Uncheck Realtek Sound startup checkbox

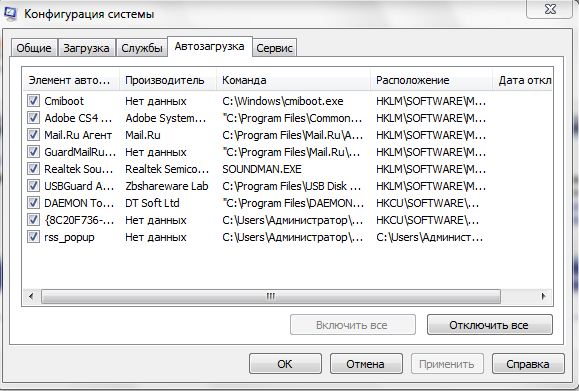coord(33,168)
